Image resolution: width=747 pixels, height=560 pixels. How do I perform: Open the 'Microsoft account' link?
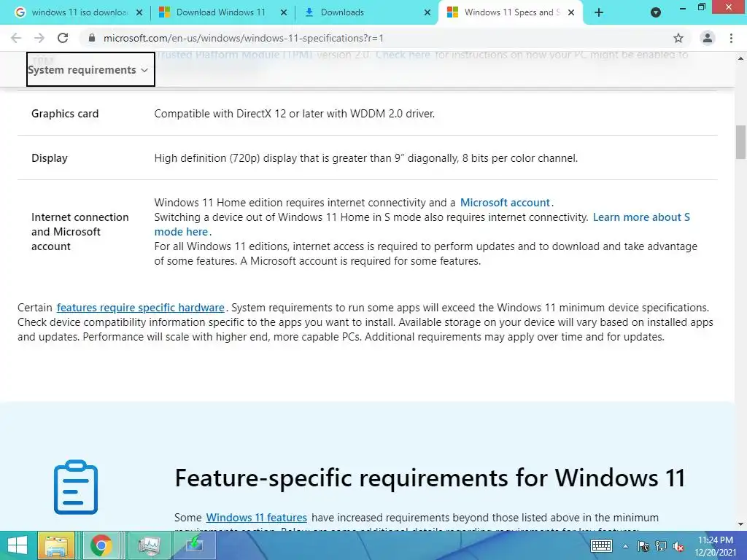pos(505,203)
